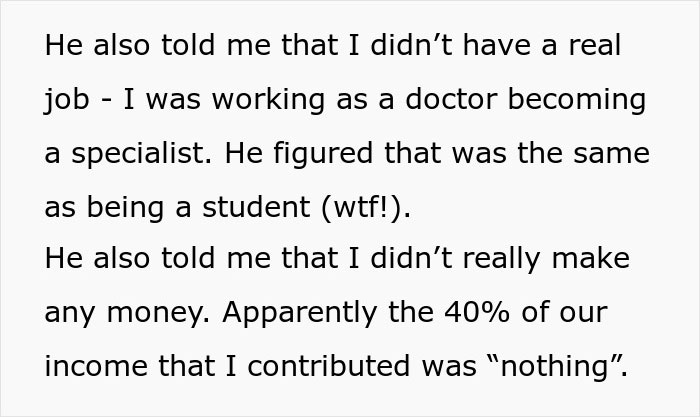The image size is (700, 417).
Task: Click the word "make" ending fifth line
Action: (591, 259)
